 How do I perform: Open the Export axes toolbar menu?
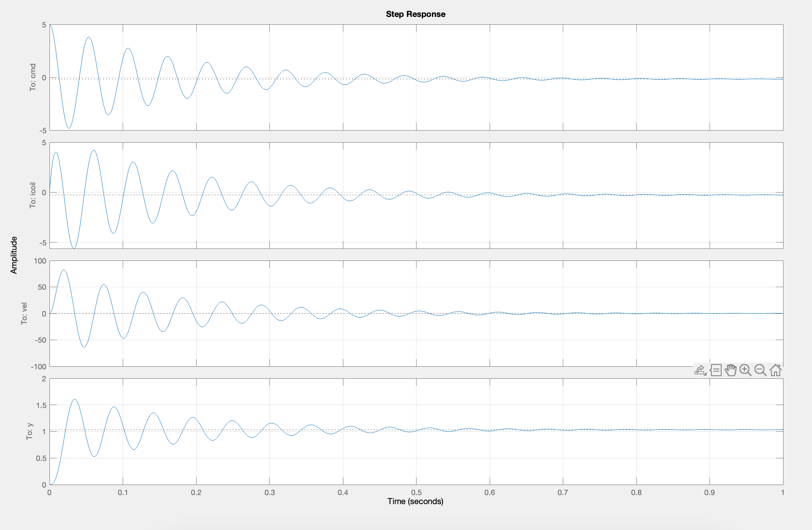click(700, 370)
